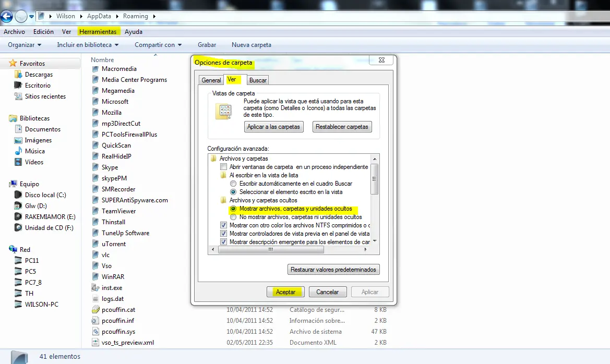
Task: Open the Ayuda menu
Action: pyautogui.click(x=134, y=32)
